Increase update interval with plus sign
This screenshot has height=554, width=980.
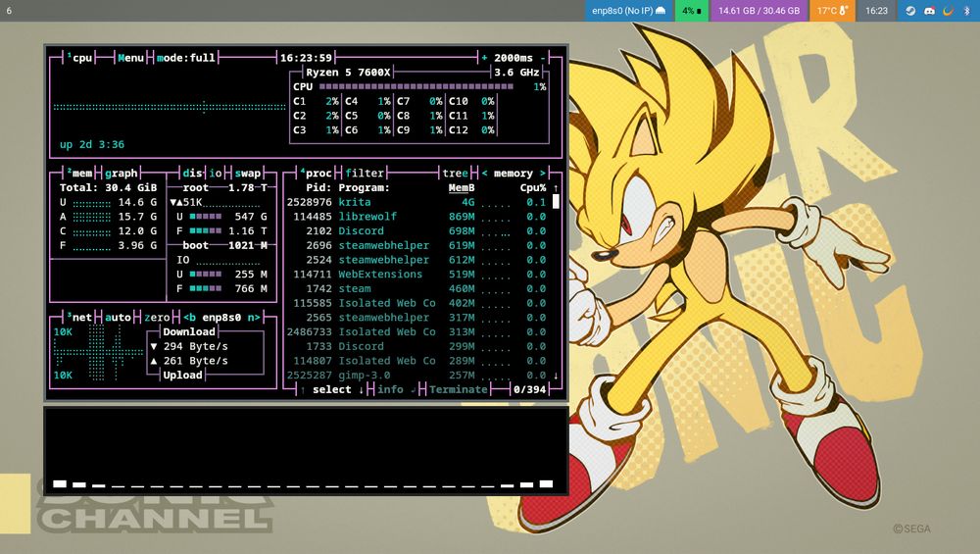pyautogui.click(x=484, y=58)
